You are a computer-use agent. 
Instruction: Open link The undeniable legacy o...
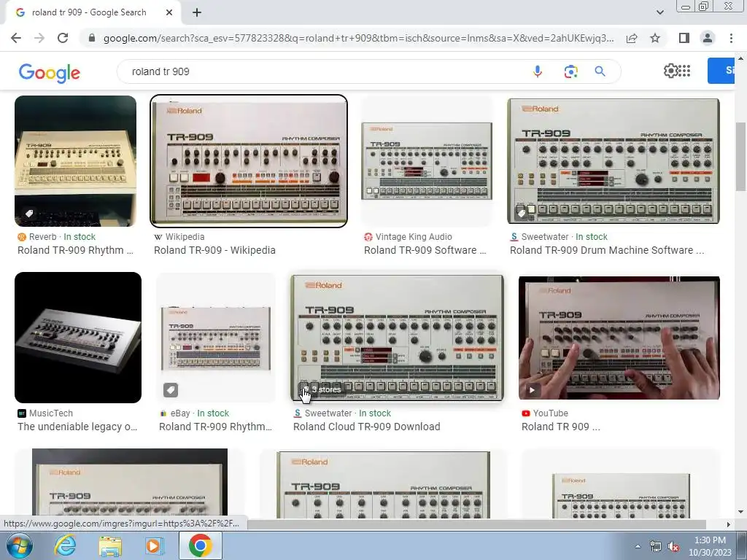coord(77,427)
